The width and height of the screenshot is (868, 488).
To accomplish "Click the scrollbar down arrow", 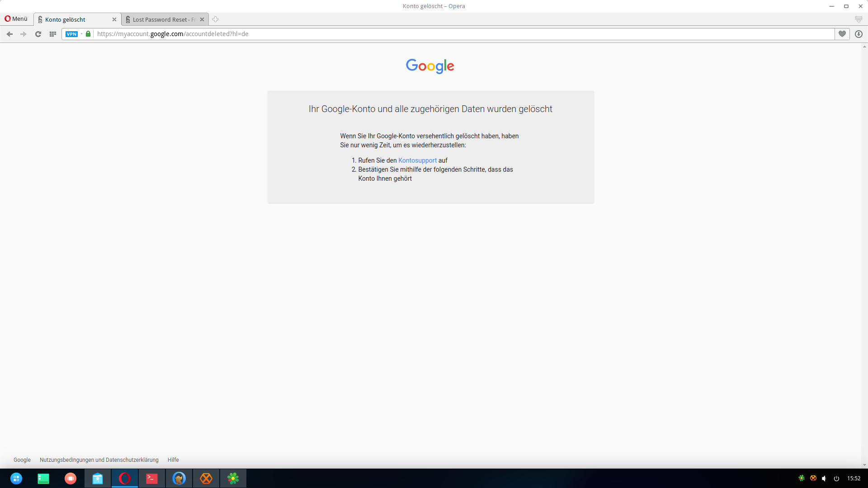I will pos(864,465).
